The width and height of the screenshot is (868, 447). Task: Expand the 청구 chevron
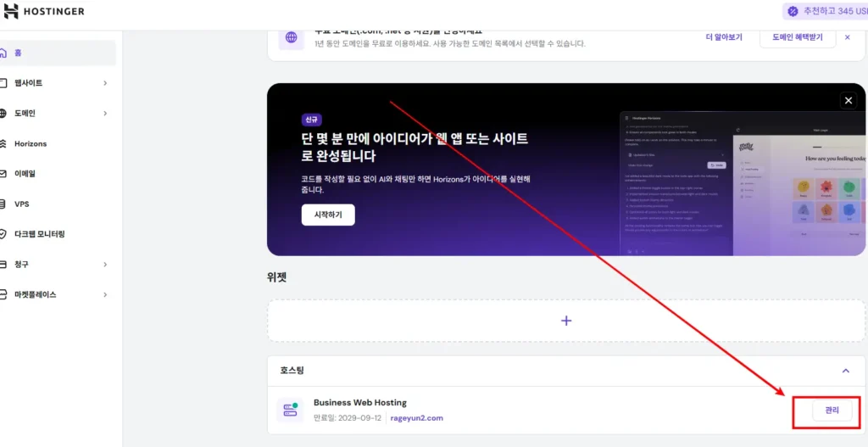[105, 264]
